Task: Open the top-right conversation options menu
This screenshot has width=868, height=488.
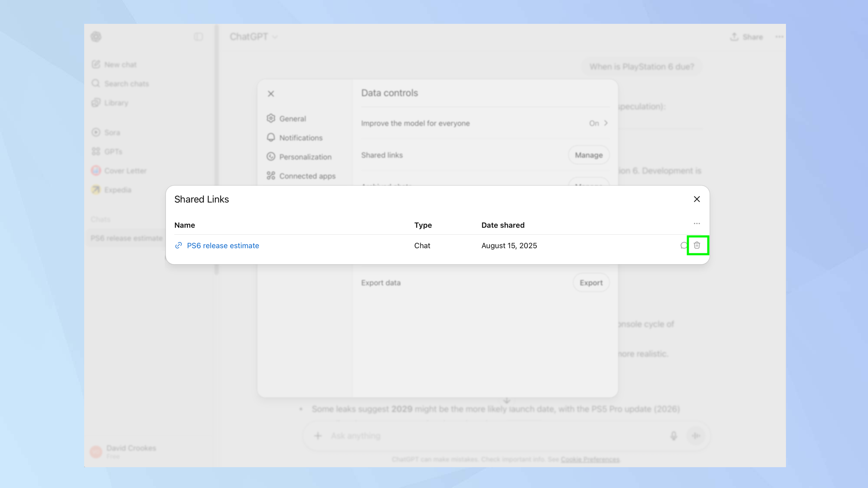Action: coord(779,37)
